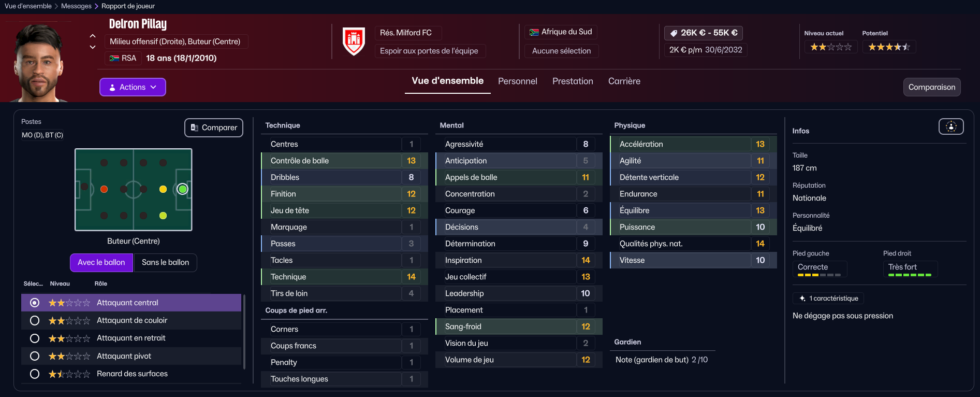Select the Attaquant de couloir role radio
Screen dimensions: 980x397
pos(35,321)
